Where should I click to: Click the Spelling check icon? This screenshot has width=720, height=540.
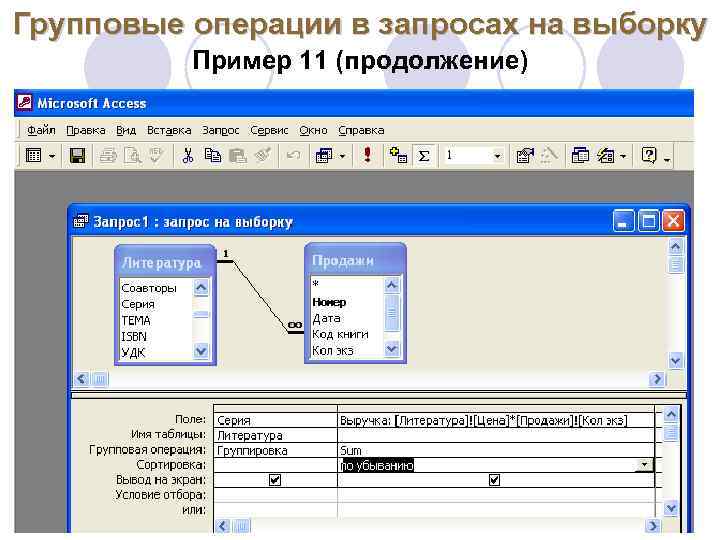(156, 155)
